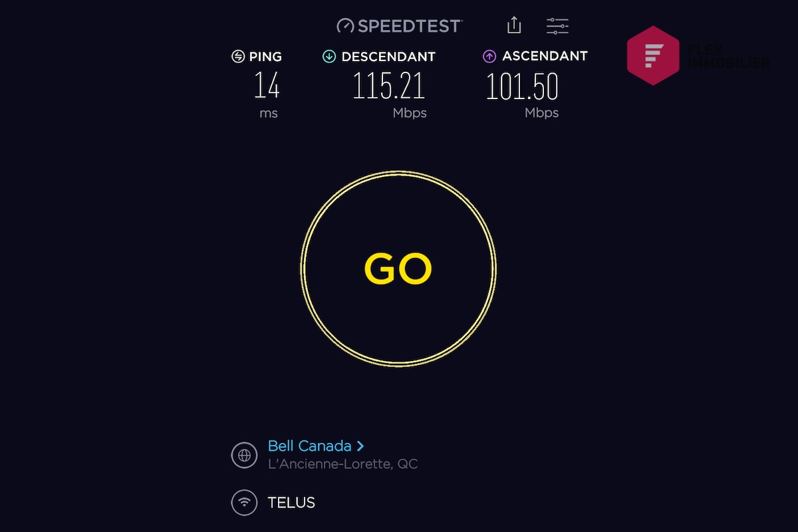Click the DESCENDANT label
Viewport: 798px width, 532px height.
coord(388,57)
